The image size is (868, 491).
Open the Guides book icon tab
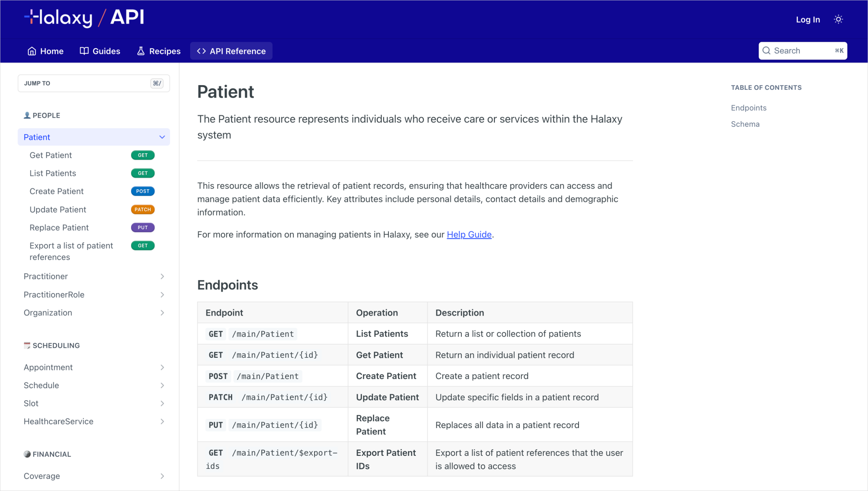[84, 51]
